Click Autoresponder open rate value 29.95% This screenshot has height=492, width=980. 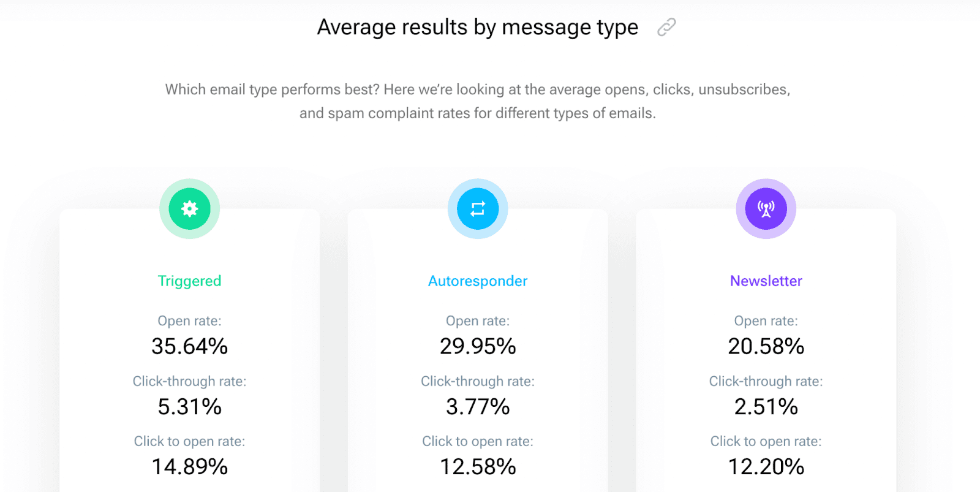pos(478,346)
